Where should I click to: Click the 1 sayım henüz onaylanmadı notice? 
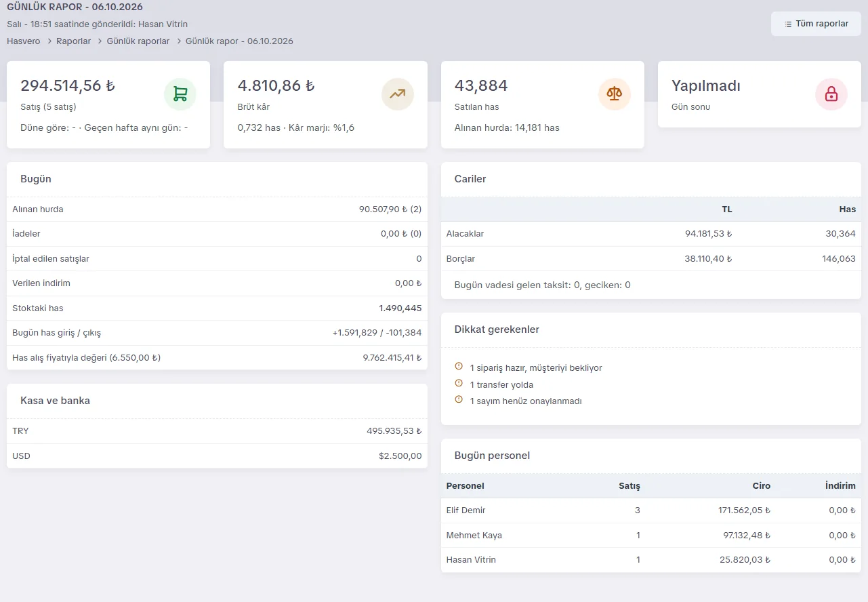click(526, 401)
